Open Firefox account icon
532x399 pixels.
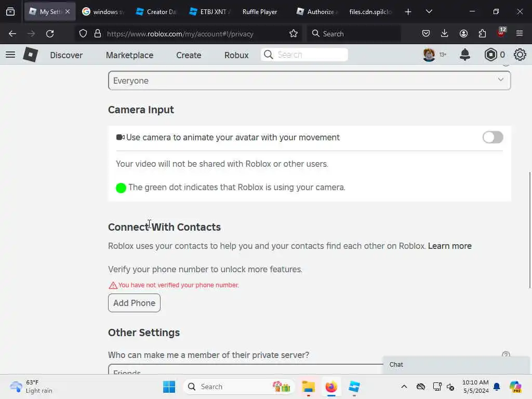point(463,34)
